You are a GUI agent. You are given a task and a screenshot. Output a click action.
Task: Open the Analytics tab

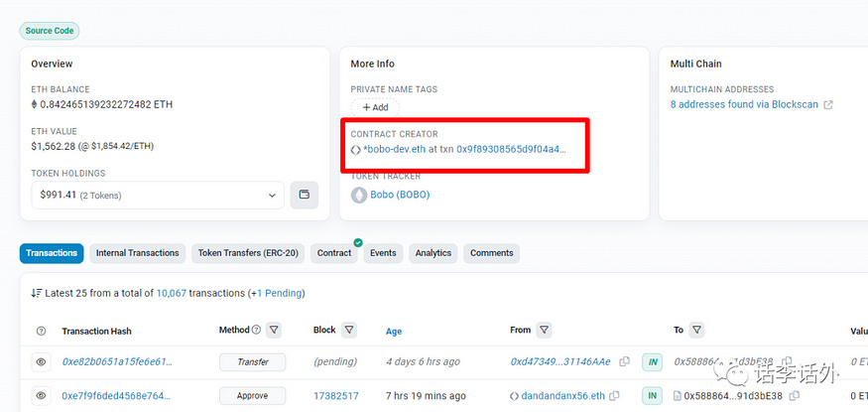(434, 253)
